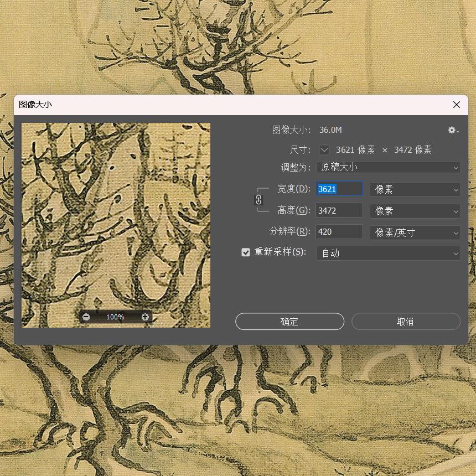This screenshot has height=476, width=476.
Task: Close the 图像大小 dialog
Action: click(x=456, y=105)
